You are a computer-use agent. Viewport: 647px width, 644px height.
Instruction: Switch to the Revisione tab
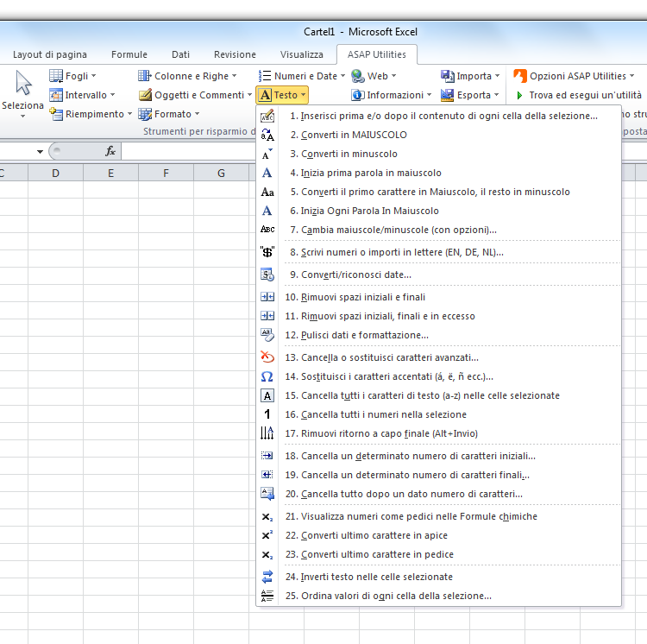click(x=235, y=54)
